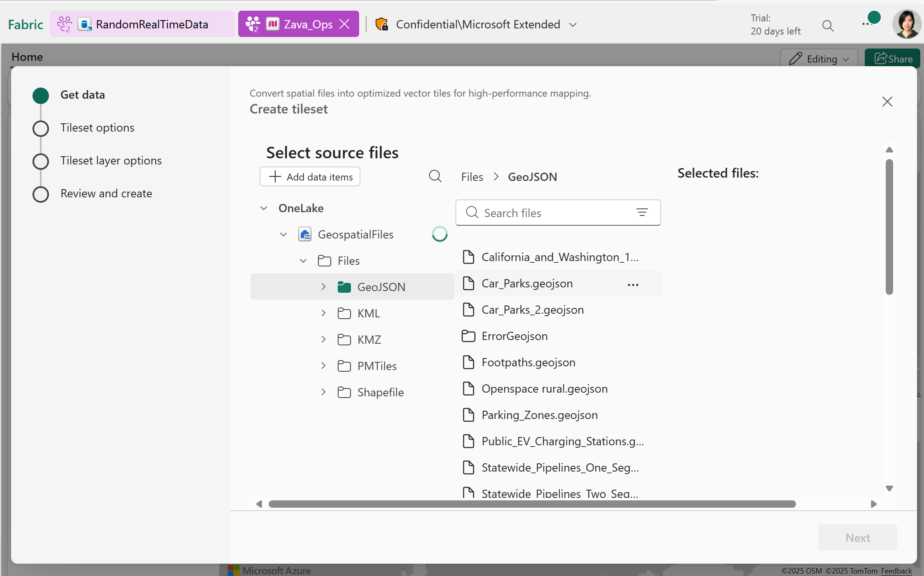
Task: Click the GeospatialFiles lakehouse icon
Action: tap(305, 234)
